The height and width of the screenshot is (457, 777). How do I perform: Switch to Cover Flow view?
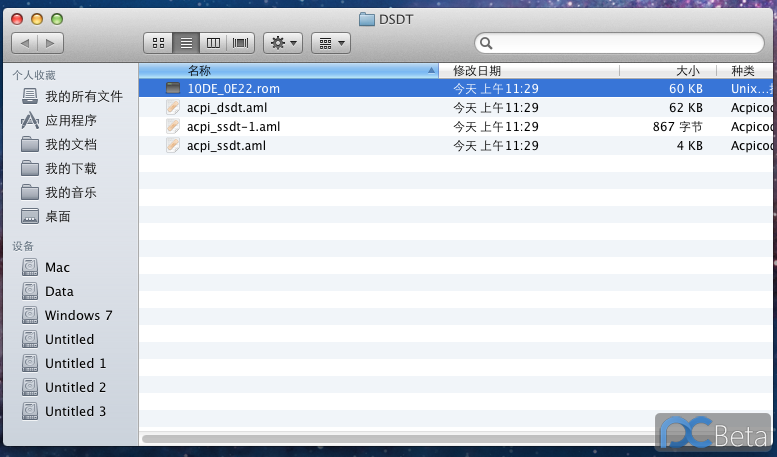(241, 43)
